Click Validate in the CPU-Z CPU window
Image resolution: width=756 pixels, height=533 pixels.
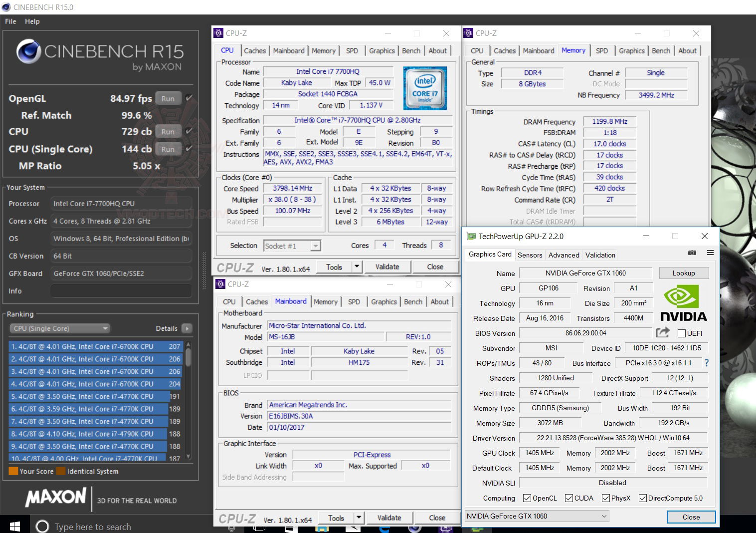pyautogui.click(x=387, y=267)
